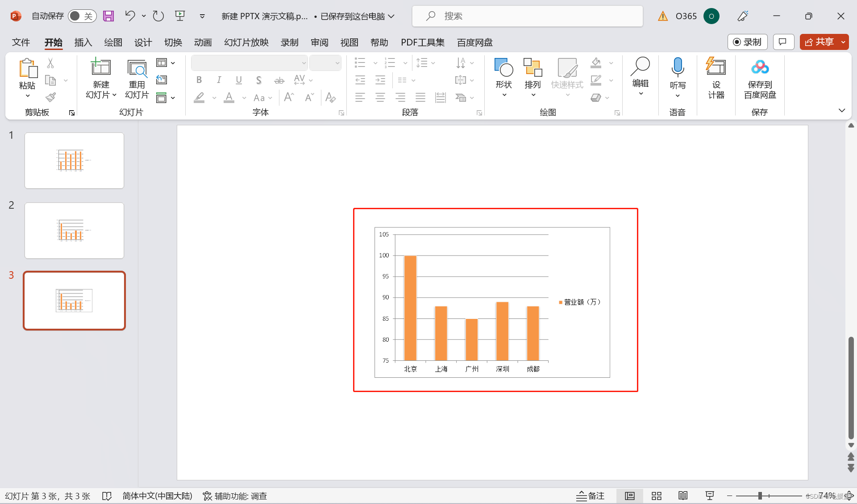This screenshot has height=504, width=857.
Task: Select slide 2 thumbnail
Action: 74,231
